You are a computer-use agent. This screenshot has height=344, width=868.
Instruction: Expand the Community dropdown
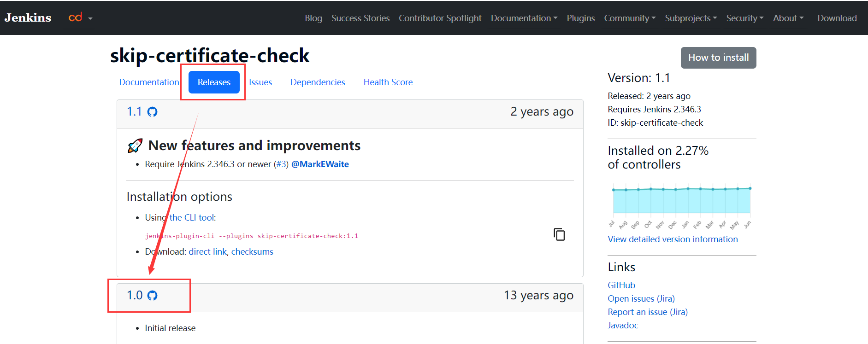(630, 18)
